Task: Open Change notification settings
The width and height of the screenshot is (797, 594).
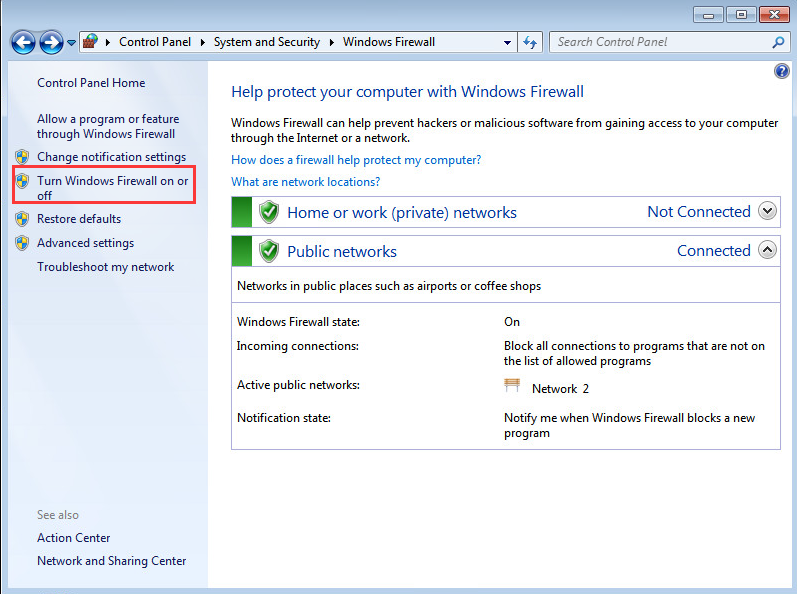Action: point(111,157)
